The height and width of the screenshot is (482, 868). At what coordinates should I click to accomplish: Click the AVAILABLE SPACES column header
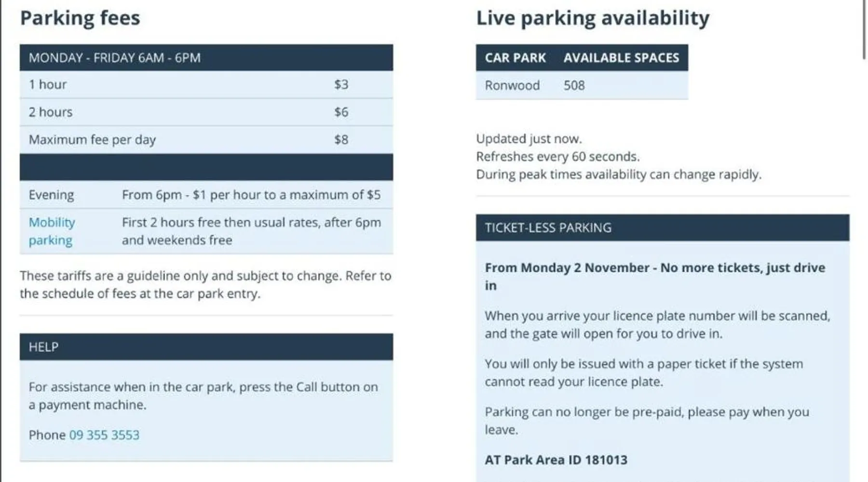[621, 58]
